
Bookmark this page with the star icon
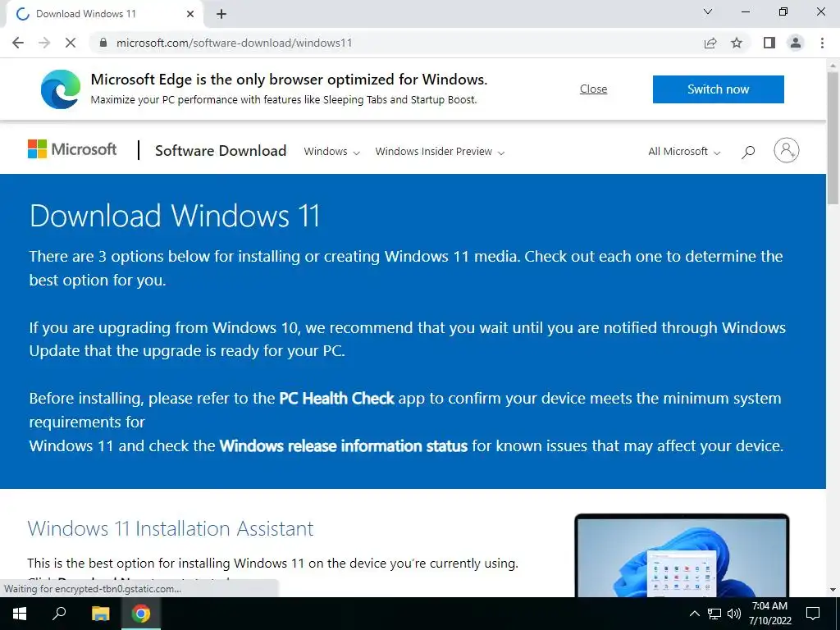click(x=737, y=43)
